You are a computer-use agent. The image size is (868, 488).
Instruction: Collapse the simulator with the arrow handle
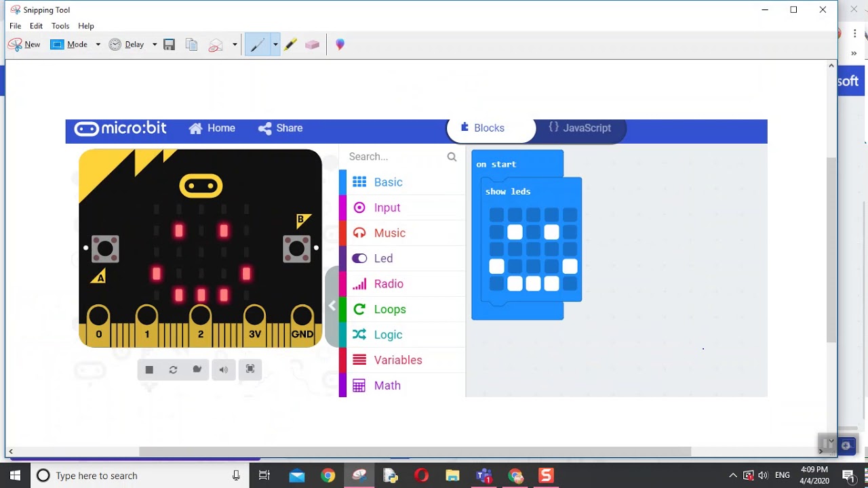coord(332,306)
